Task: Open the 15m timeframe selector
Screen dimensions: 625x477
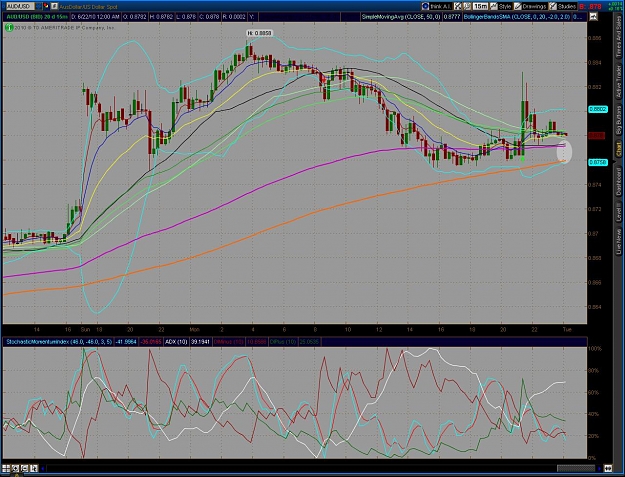Action: point(481,6)
